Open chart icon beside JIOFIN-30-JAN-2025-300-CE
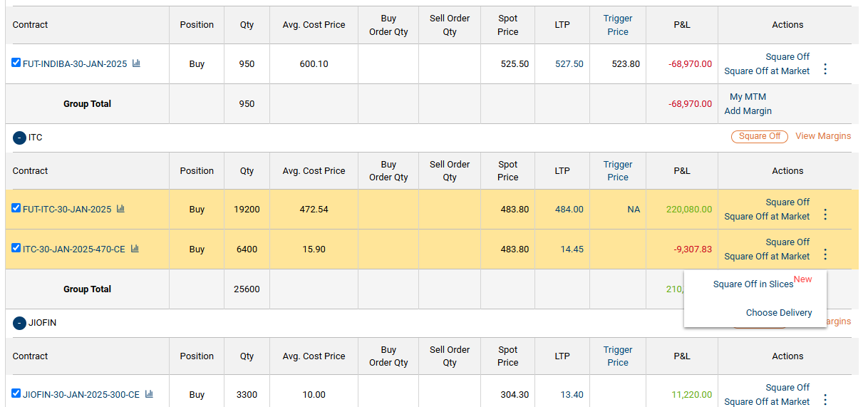868x407 pixels. [149, 394]
